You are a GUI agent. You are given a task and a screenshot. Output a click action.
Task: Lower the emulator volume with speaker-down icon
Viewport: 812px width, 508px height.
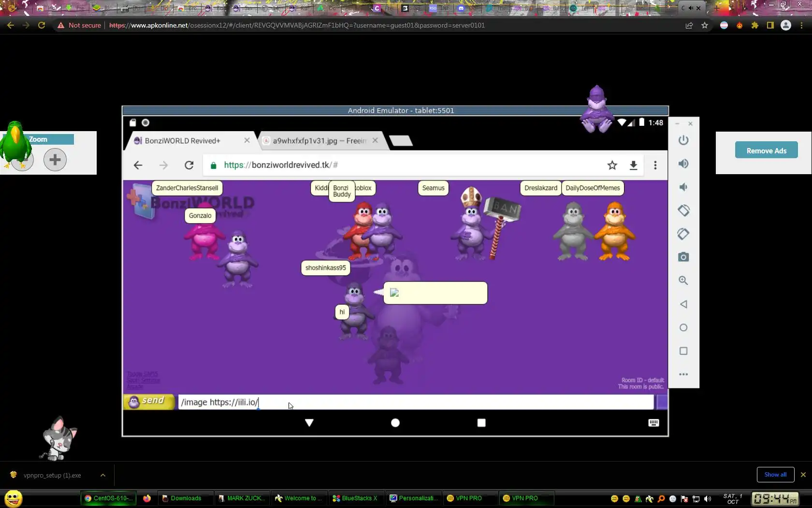683,187
